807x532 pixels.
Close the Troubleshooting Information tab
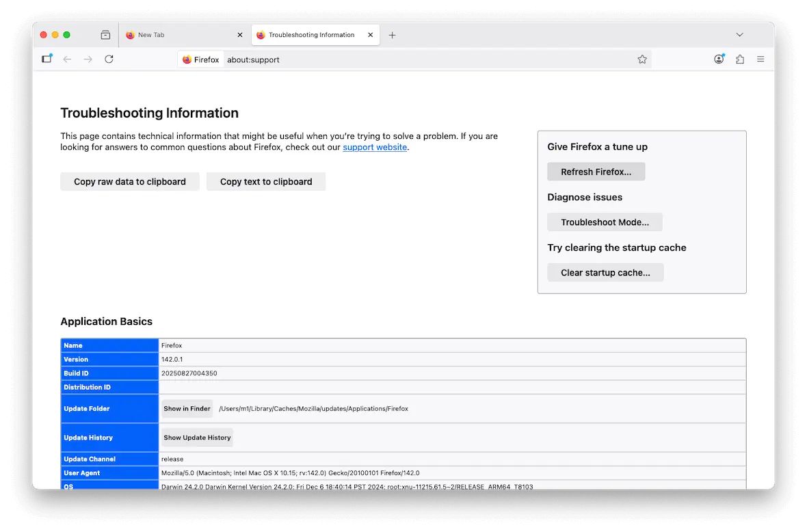pos(371,35)
